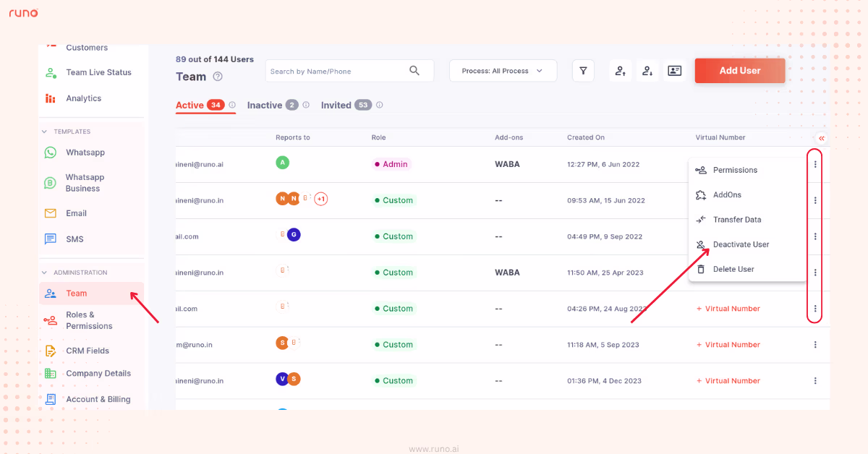Open the filter options
Image resolution: width=868 pixels, height=454 pixels.
click(583, 70)
